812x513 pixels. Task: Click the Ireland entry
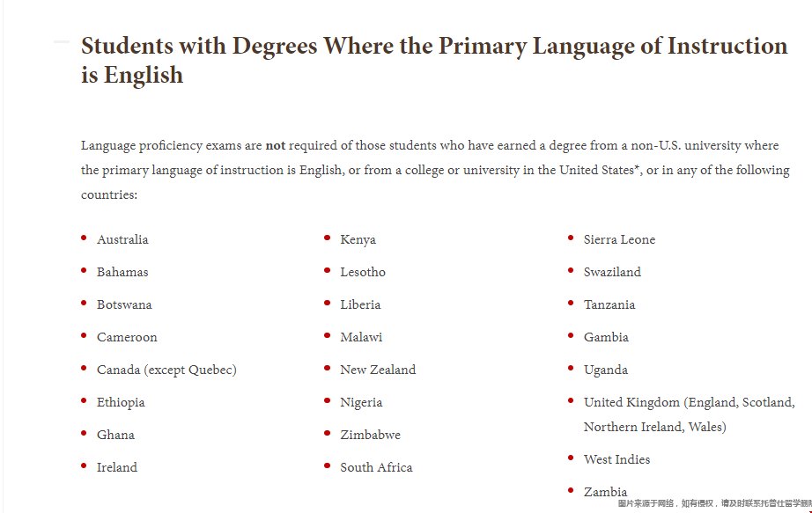[117, 467]
